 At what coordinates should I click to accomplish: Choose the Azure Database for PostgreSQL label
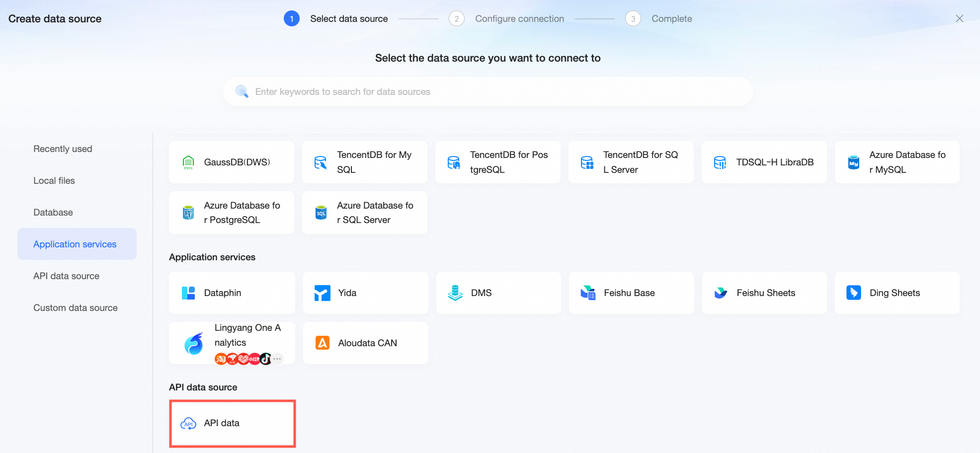(x=242, y=213)
